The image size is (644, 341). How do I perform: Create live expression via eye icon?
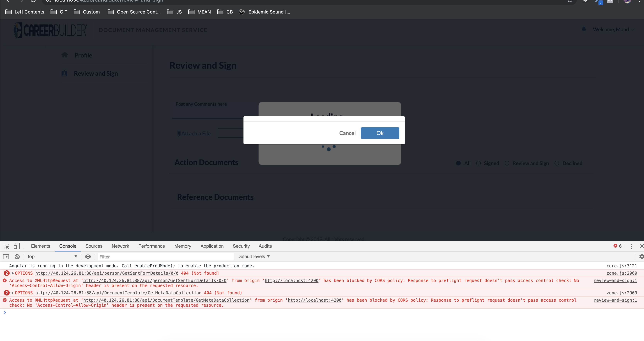pyautogui.click(x=88, y=257)
